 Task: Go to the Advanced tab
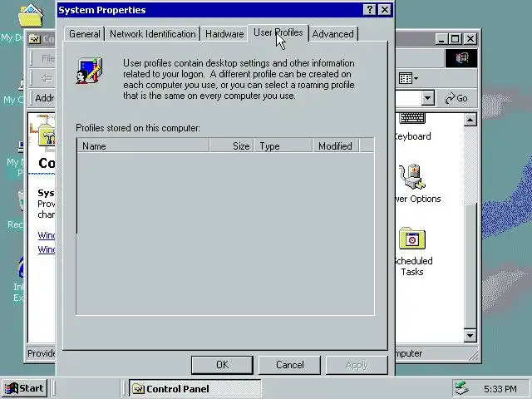pos(332,34)
